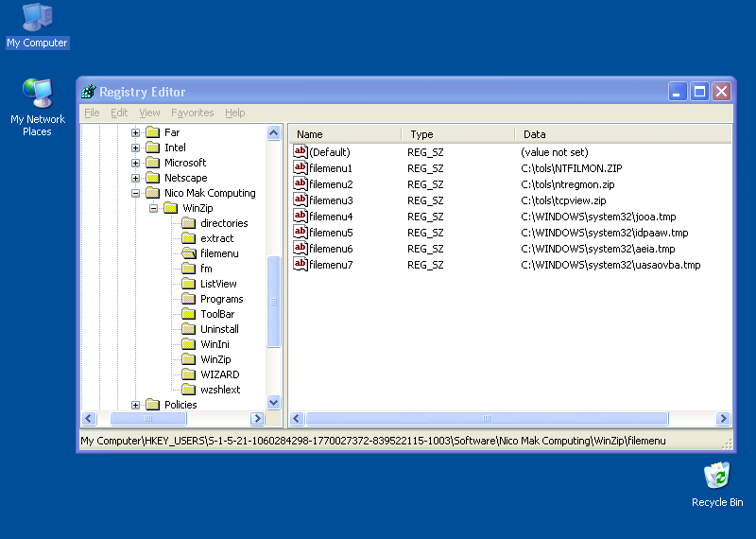Click the Netscape key folder icon

pos(153,178)
